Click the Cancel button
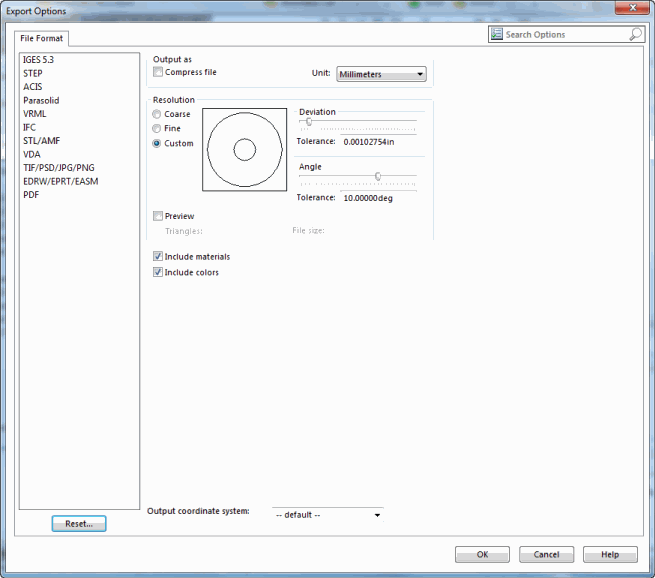655x578 pixels. click(546, 554)
